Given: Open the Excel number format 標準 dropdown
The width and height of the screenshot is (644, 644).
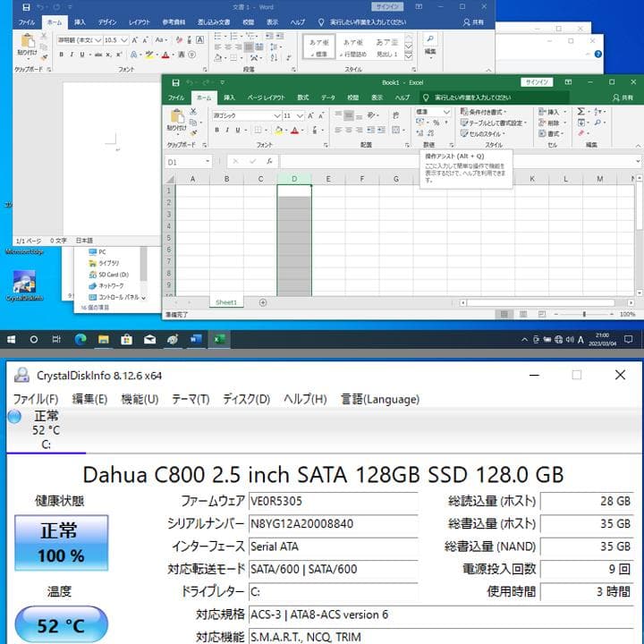Looking at the screenshot, I should pyautogui.click(x=446, y=112).
